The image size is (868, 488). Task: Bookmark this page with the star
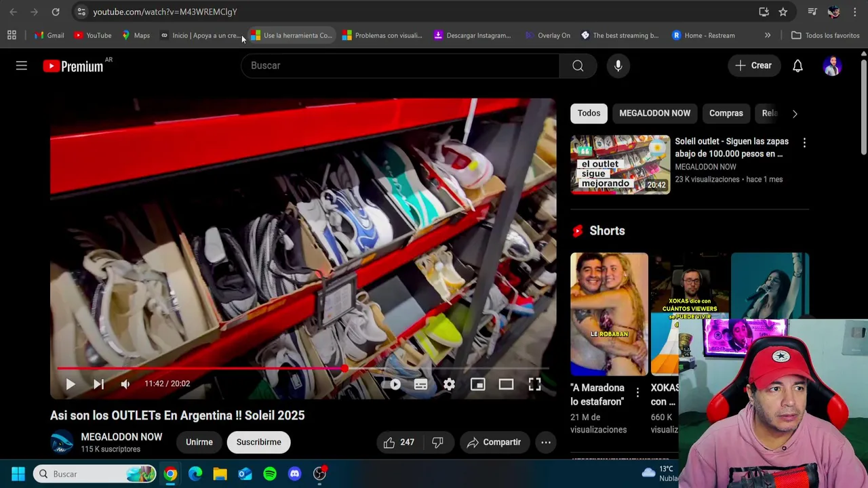click(x=783, y=12)
